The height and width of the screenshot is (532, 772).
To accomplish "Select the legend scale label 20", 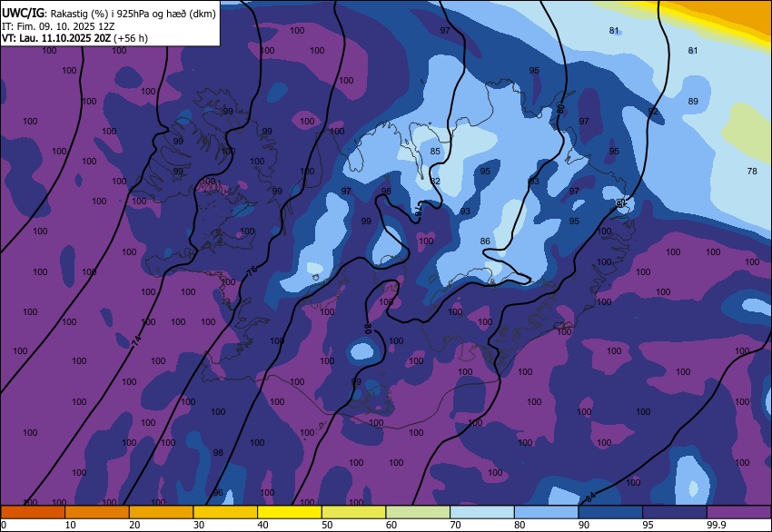I will 135,525.
